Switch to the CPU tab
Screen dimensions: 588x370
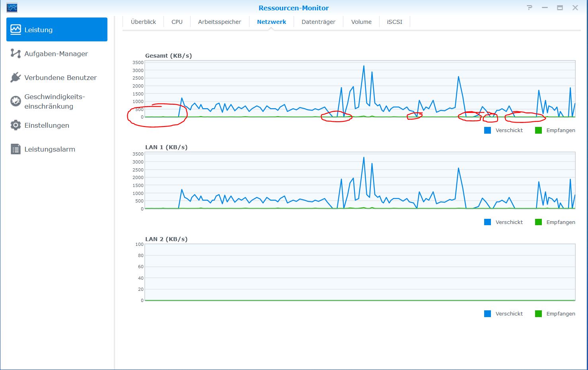coord(177,22)
